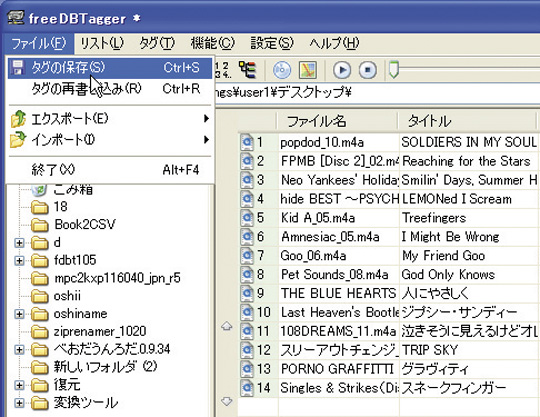Expand the oshiname folder node

(x=20, y=314)
